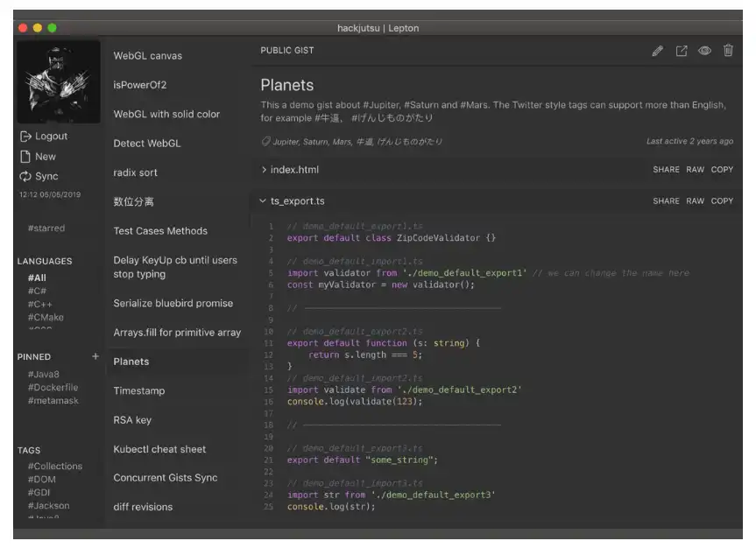Open the diff revisions gist

[x=143, y=507]
